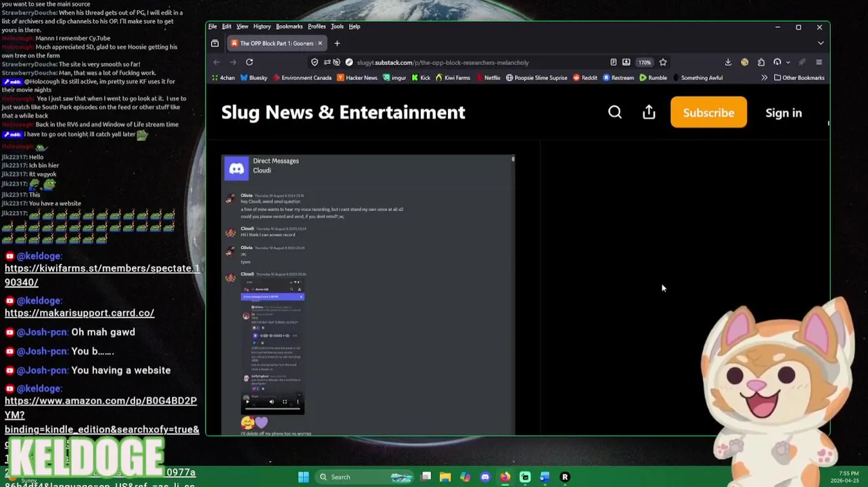Open a new tab with the plus icon
Image resolution: width=868 pixels, height=487 pixels.
pyautogui.click(x=337, y=43)
